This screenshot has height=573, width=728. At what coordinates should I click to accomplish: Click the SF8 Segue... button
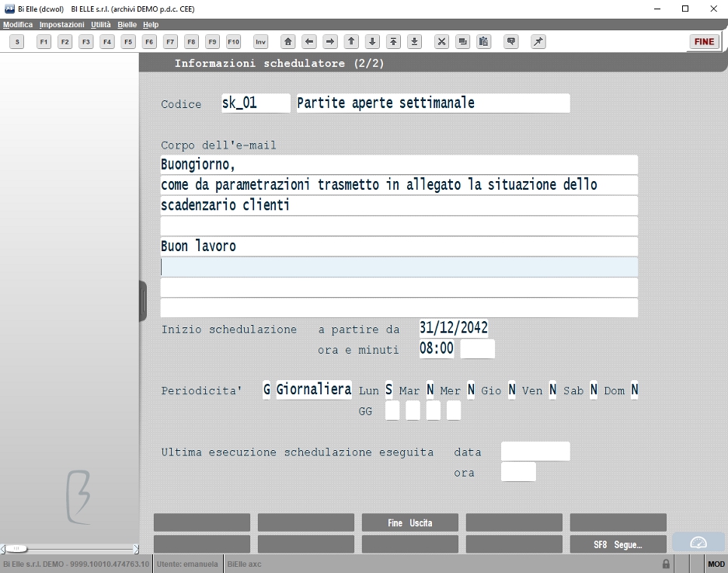(x=618, y=545)
